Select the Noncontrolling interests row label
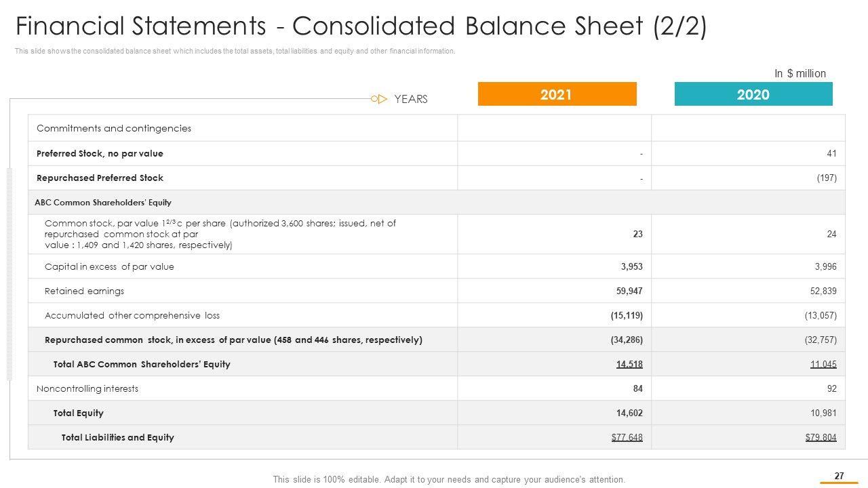The image size is (868, 488). coord(87,388)
